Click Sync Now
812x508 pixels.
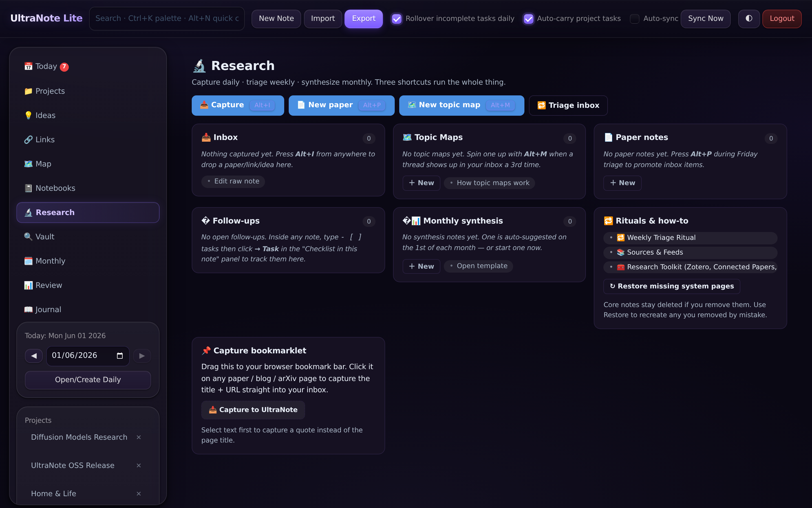tap(706, 18)
